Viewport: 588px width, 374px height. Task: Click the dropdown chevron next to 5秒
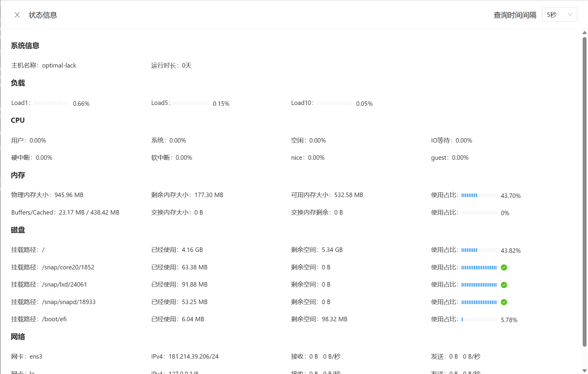click(570, 15)
